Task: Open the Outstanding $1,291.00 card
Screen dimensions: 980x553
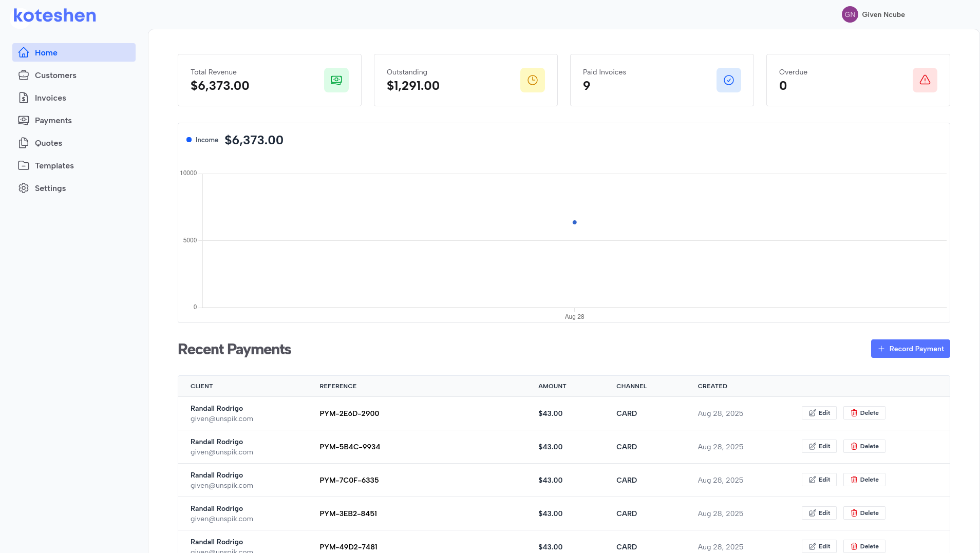Action: (466, 80)
